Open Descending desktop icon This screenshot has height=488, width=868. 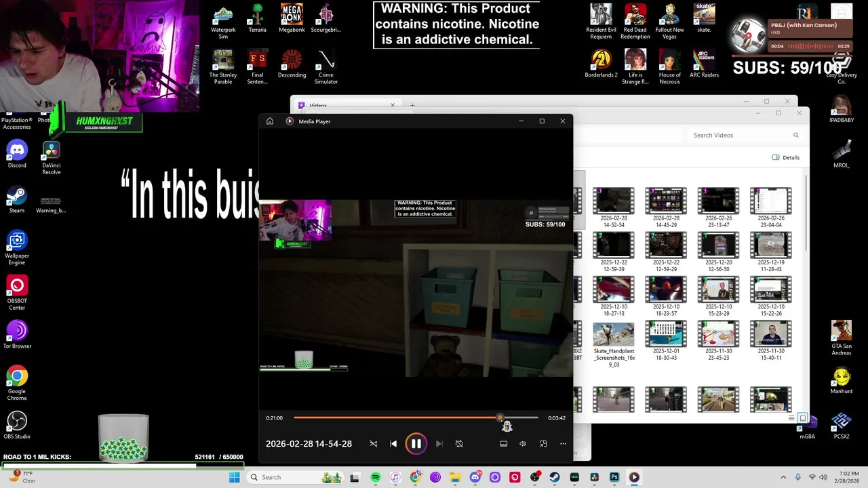(292, 64)
